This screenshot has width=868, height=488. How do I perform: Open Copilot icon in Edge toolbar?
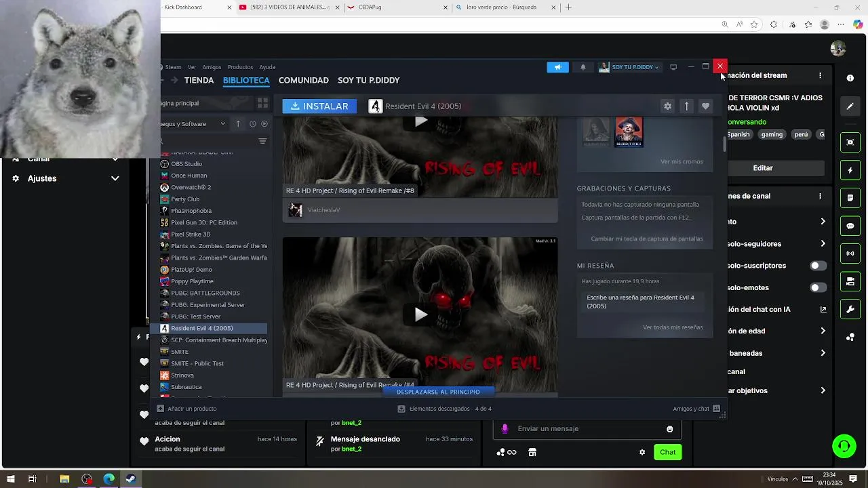857,24
